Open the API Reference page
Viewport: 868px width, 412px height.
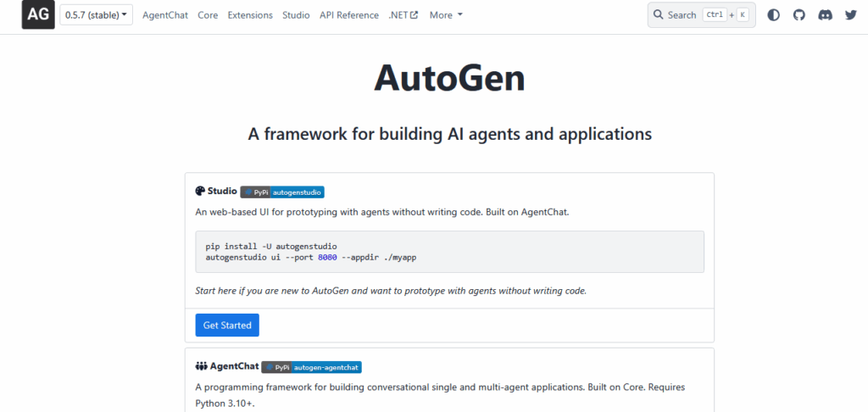tap(349, 15)
